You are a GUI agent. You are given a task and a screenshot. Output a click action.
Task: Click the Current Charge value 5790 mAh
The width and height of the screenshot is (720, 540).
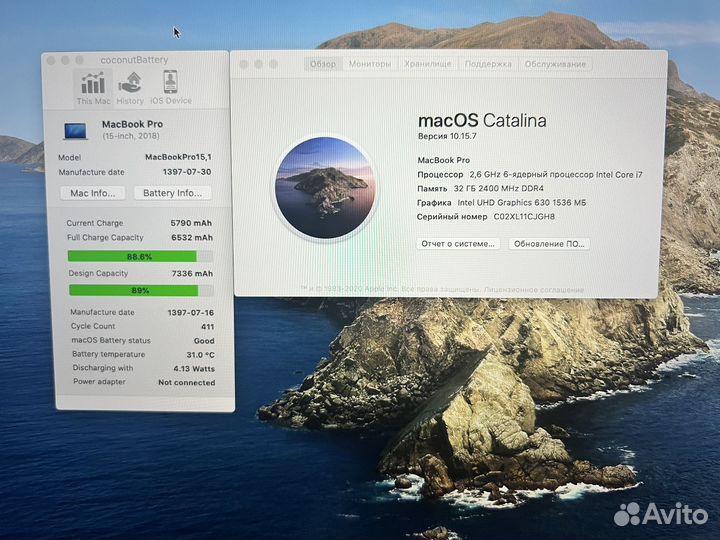click(x=191, y=223)
